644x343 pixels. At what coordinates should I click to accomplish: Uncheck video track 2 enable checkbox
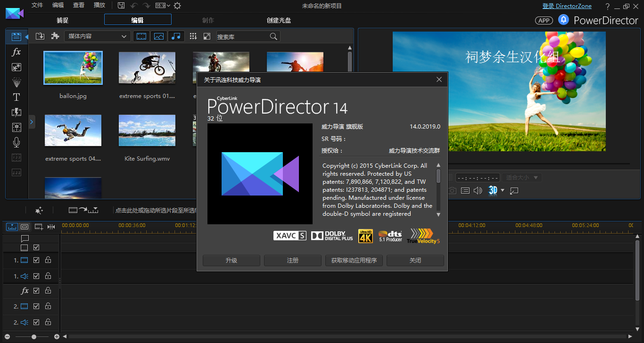[36, 306]
